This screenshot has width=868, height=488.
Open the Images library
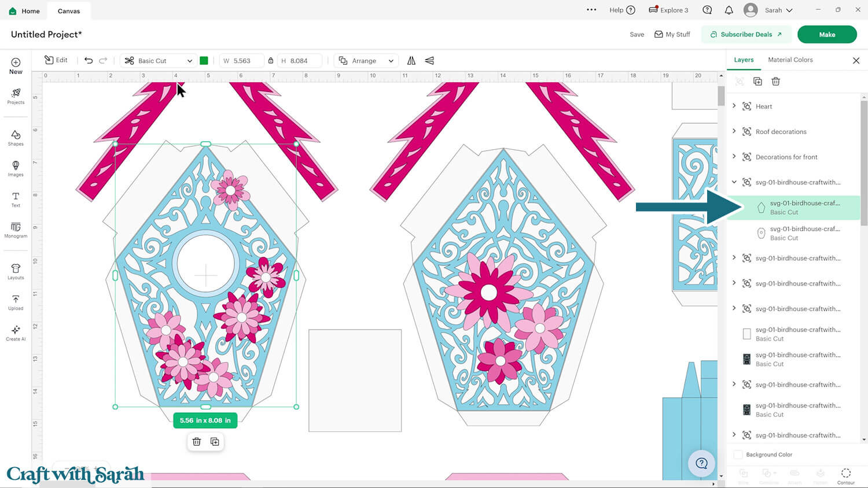point(16,168)
